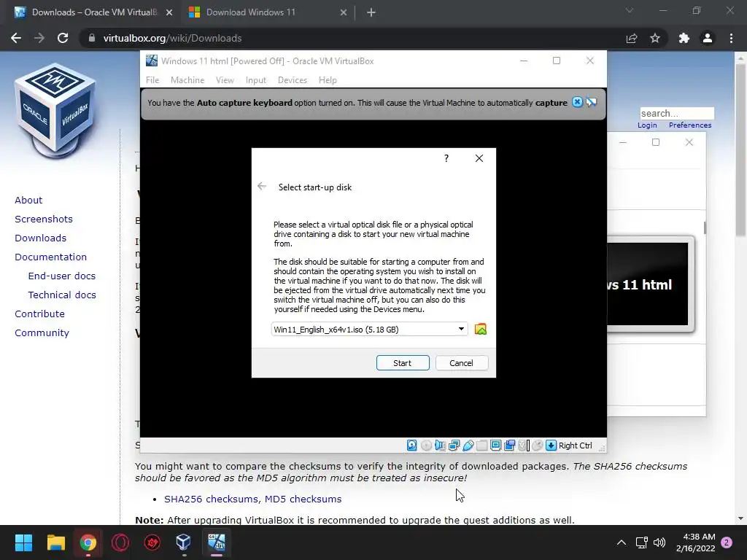Click the browser address bar URL
The height and width of the screenshot is (560, 747).
[172, 38]
